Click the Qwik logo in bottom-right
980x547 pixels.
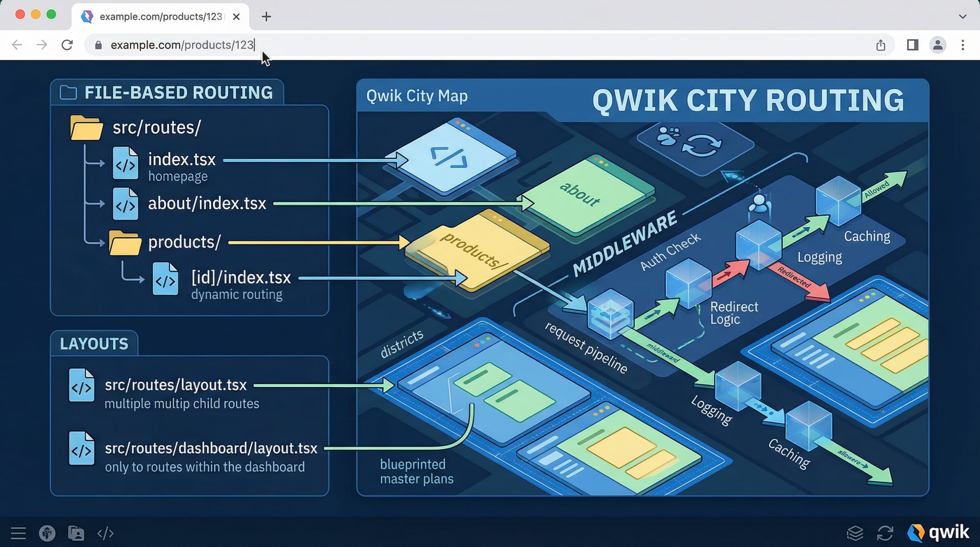tap(938, 532)
